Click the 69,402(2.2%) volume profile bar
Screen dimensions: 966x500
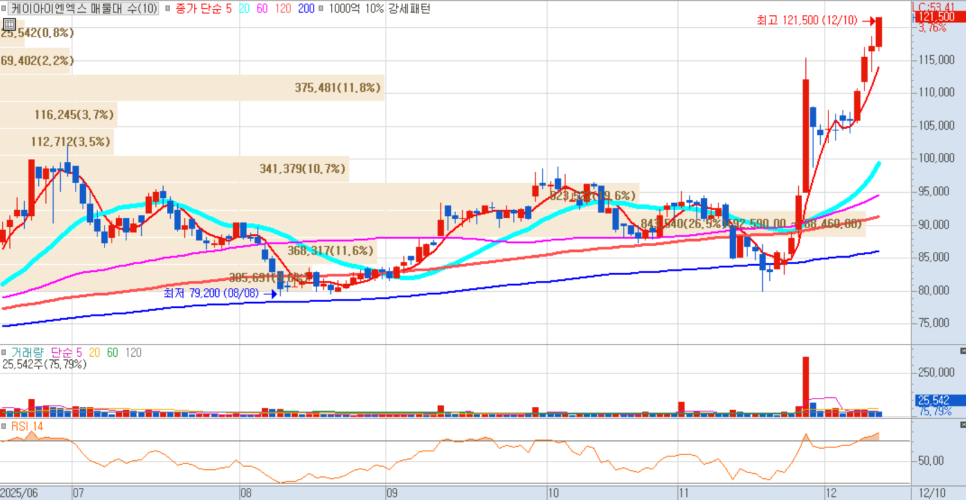click(34, 61)
